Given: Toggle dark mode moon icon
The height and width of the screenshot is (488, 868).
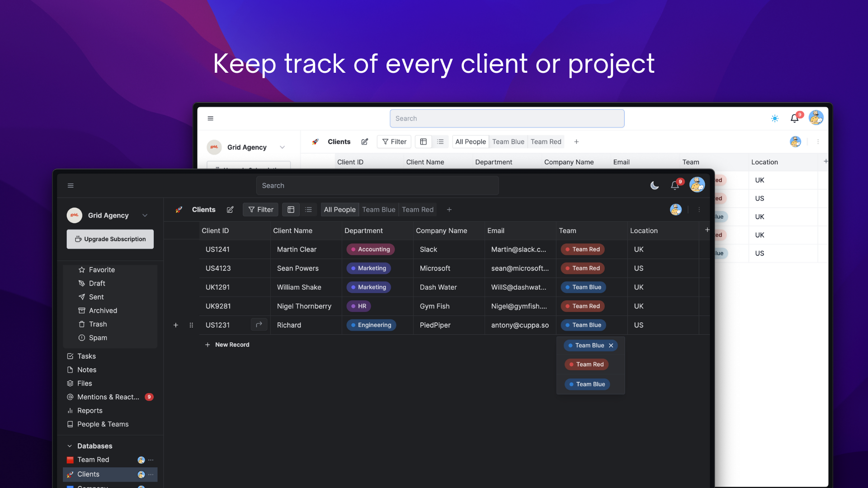Looking at the screenshot, I should pyautogui.click(x=654, y=185).
